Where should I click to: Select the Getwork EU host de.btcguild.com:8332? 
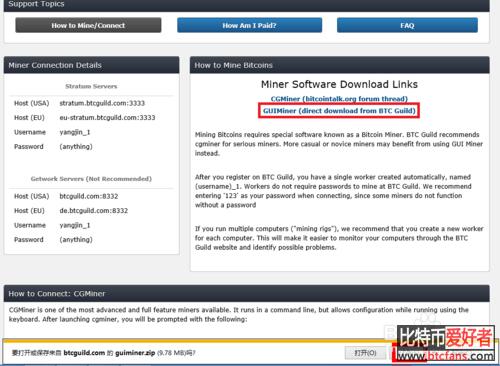pyautogui.click(x=94, y=211)
